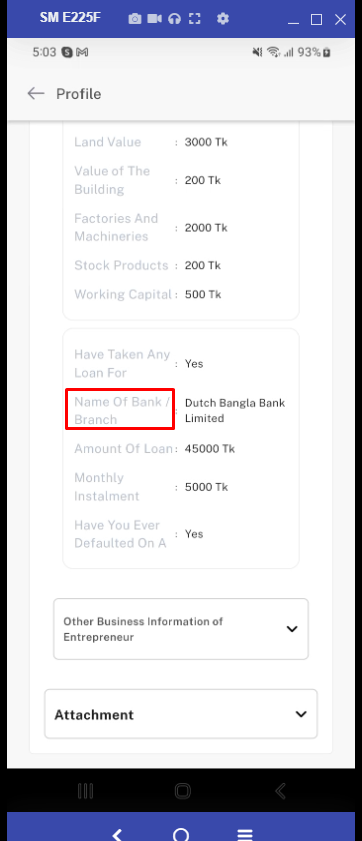Screen dimensions: 362x841
Task: Open the bottom bar hamburger menu
Action: click(x=245, y=835)
